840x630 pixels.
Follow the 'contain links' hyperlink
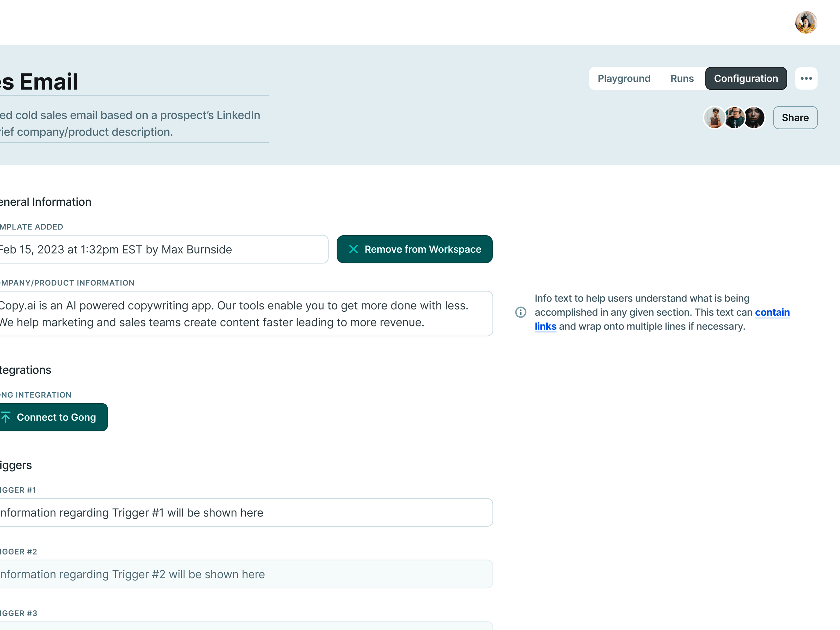(x=772, y=312)
